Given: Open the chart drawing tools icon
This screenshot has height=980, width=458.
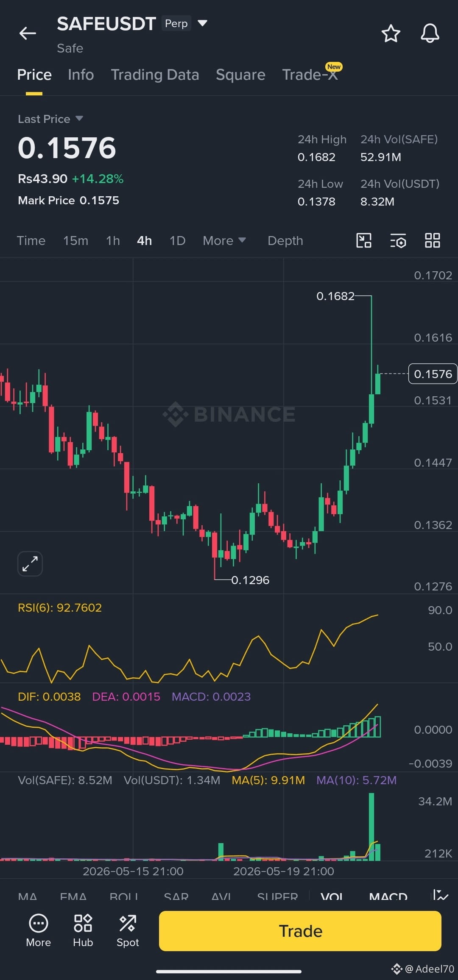Looking at the screenshot, I should click(x=364, y=240).
